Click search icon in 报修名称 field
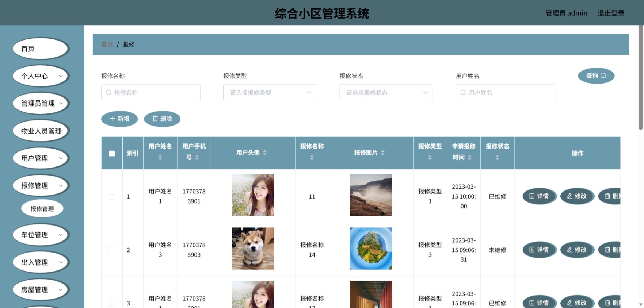The width and height of the screenshot is (644, 308). [108, 93]
